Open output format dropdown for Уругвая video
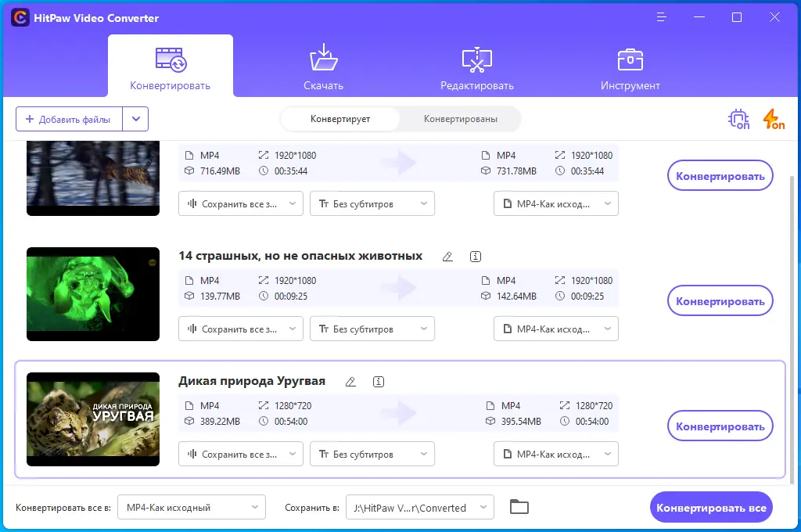This screenshot has width=801, height=532. (556, 454)
